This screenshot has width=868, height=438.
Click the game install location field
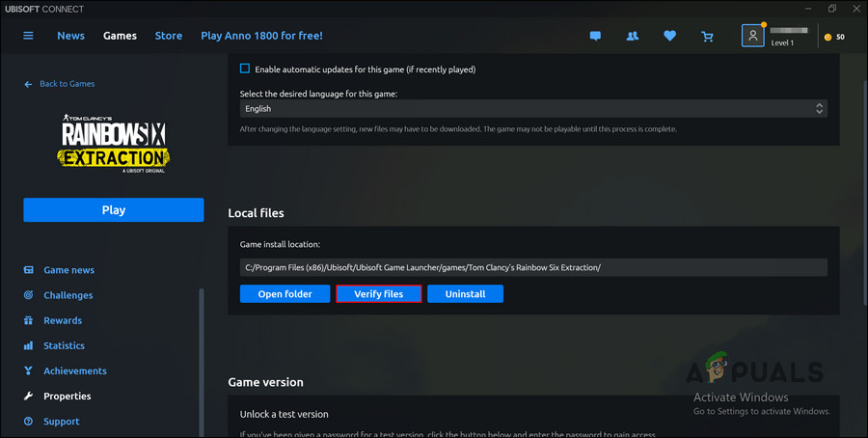pyautogui.click(x=533, y=267)
